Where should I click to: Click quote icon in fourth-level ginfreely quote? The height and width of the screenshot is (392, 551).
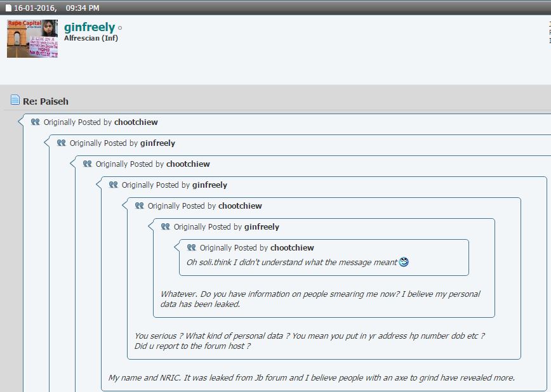(x=114, y=185)
